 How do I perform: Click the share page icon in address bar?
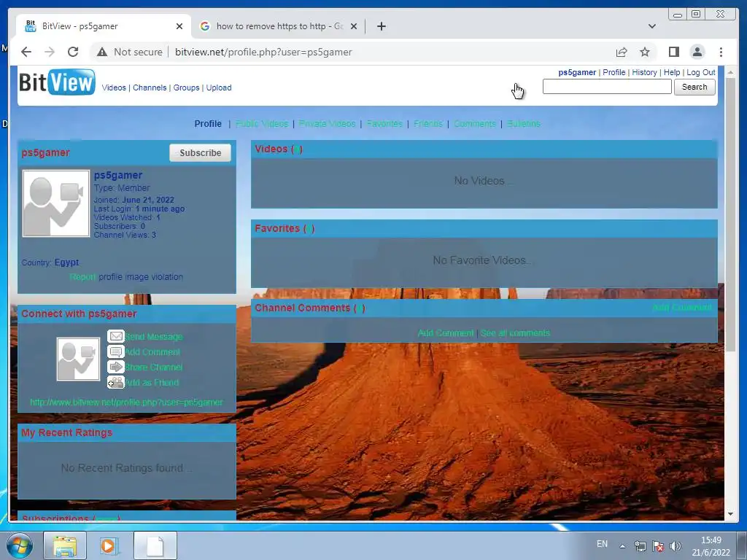pyautogui.click(x=622, y=52)
